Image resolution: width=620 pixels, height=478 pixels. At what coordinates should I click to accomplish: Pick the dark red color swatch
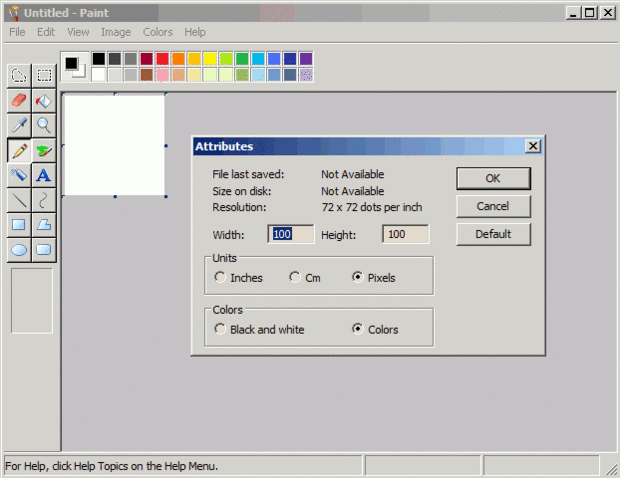(146, 59)
